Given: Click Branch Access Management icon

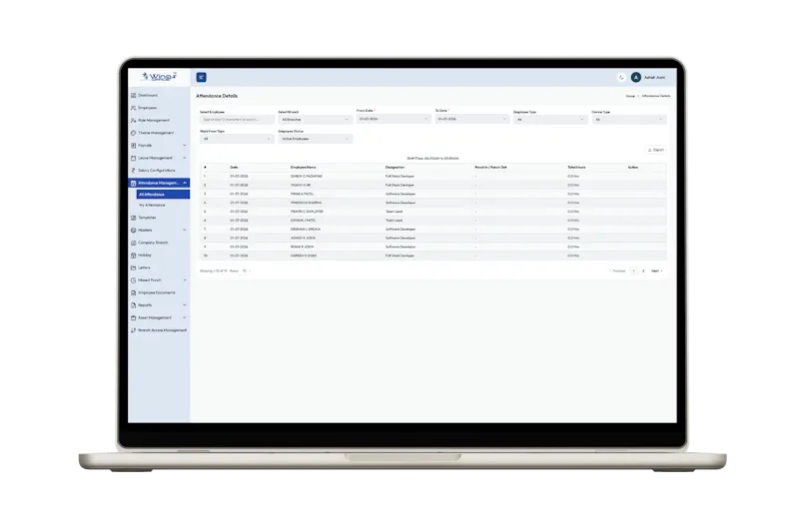Looking at the screenshot, I should 134,330.
